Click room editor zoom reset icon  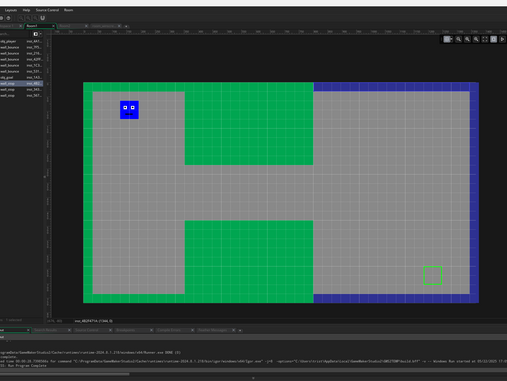click(467, 39)
